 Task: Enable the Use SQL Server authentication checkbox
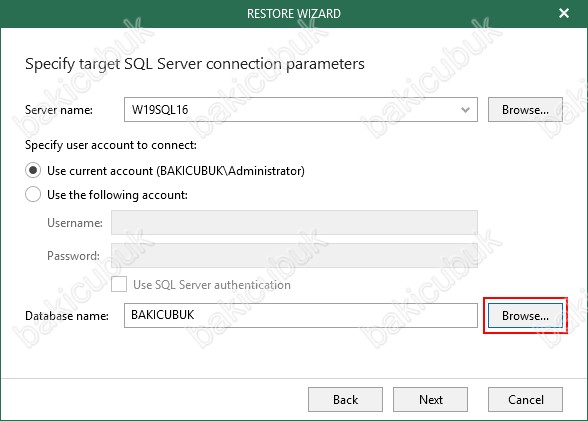click(x=119, y=285)
